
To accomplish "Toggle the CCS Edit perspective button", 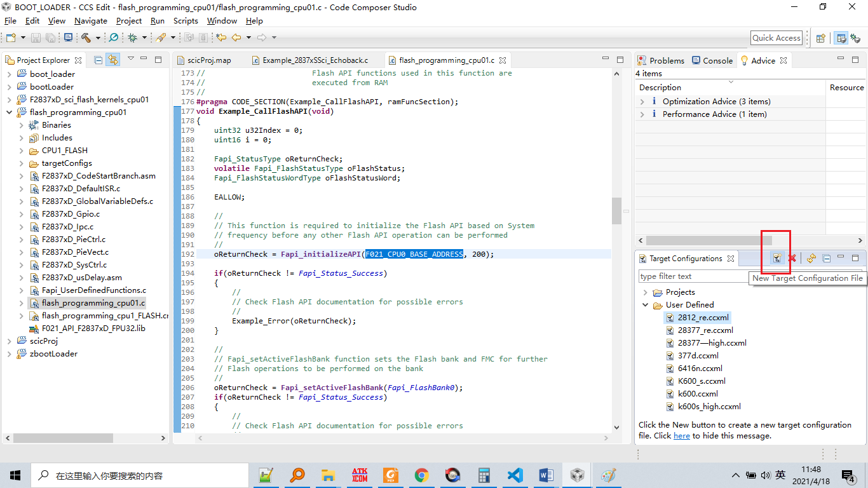I will point(841,38).
